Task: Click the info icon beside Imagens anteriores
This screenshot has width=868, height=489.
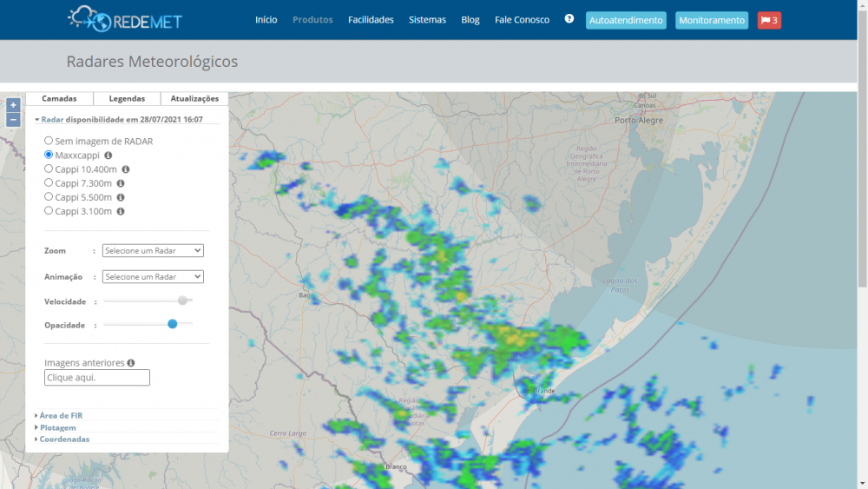Action: [131, 363]
